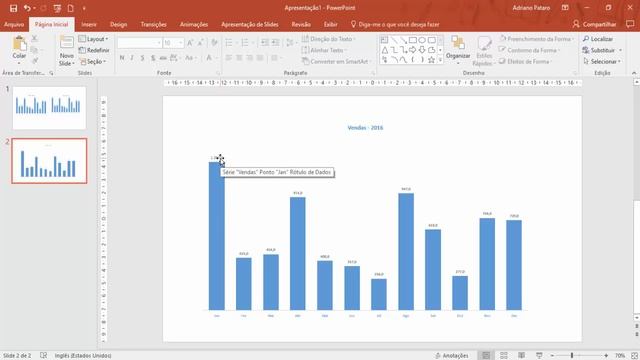Select the rectangle shape in shapes gallery
640x360 pixels.
(413, 40)
